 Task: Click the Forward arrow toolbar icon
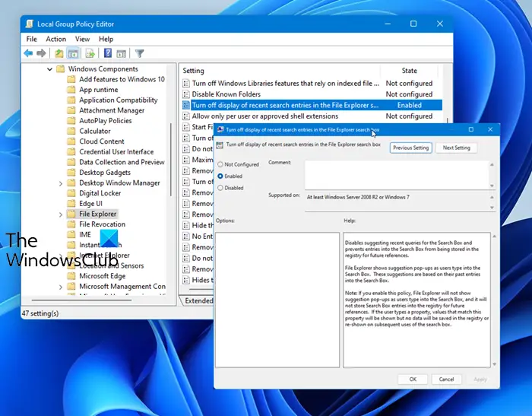pyautogui.click(x=41, y=53)
